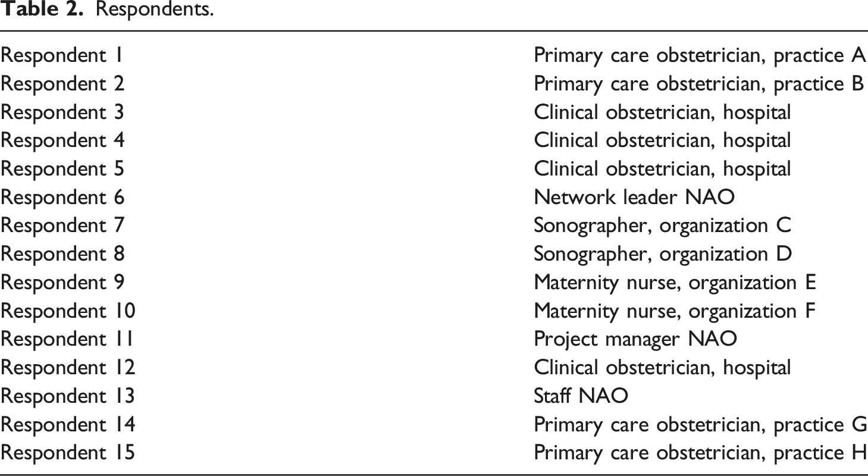Click Primary care obstetrician, practice A
The height and width of the screenshot is (476, 868).
(x=700, y=55)
